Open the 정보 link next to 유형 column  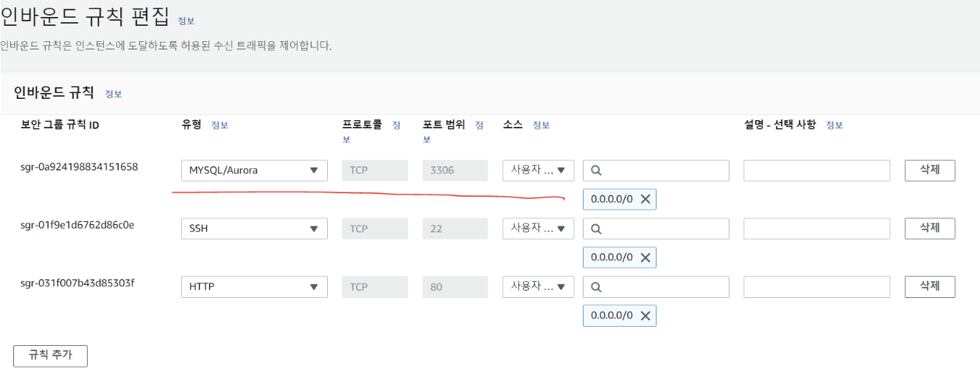click(x=220, y=125)
